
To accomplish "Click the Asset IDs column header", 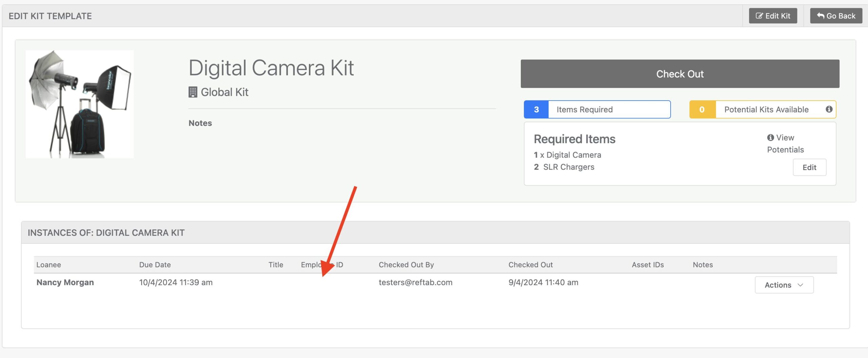I will (648, 265).
